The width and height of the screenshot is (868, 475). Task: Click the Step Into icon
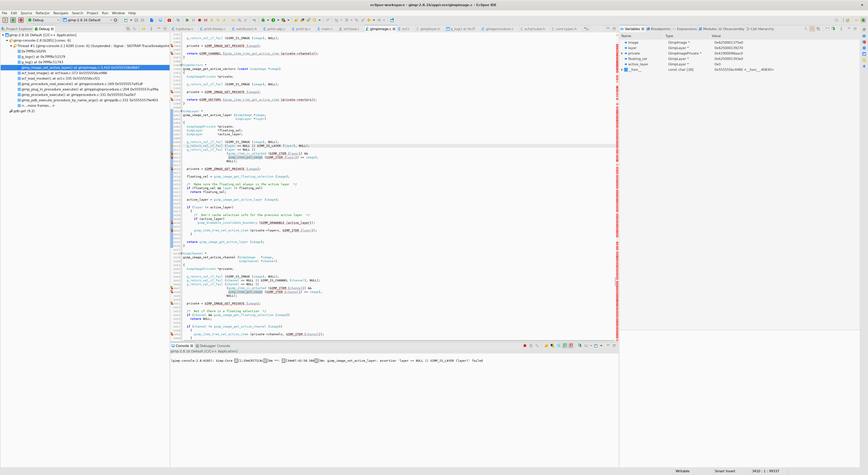pyautogui.click(x=212, y=20)
